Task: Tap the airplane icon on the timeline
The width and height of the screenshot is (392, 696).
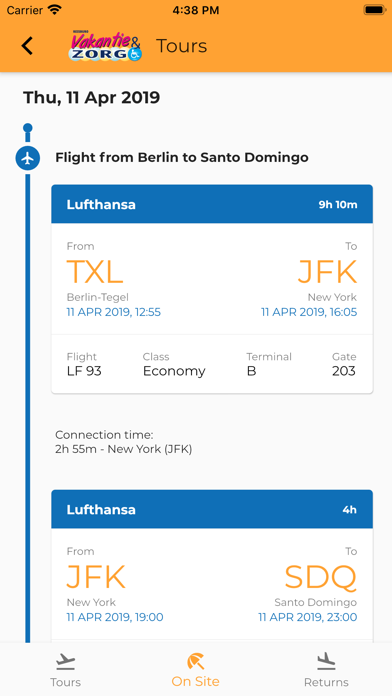Action: coord(28,158)
